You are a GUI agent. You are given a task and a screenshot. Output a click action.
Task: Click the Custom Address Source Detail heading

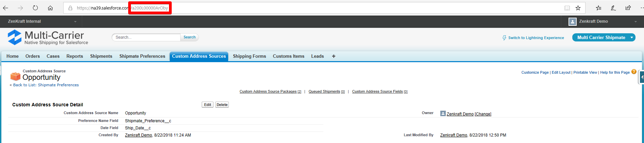pyautogui.click(x=48, y=105)
